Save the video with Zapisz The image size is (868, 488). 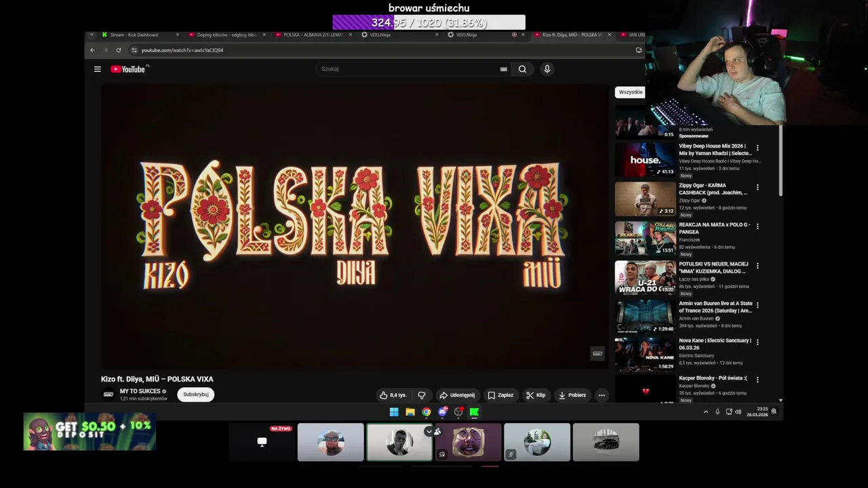point(501,395)
